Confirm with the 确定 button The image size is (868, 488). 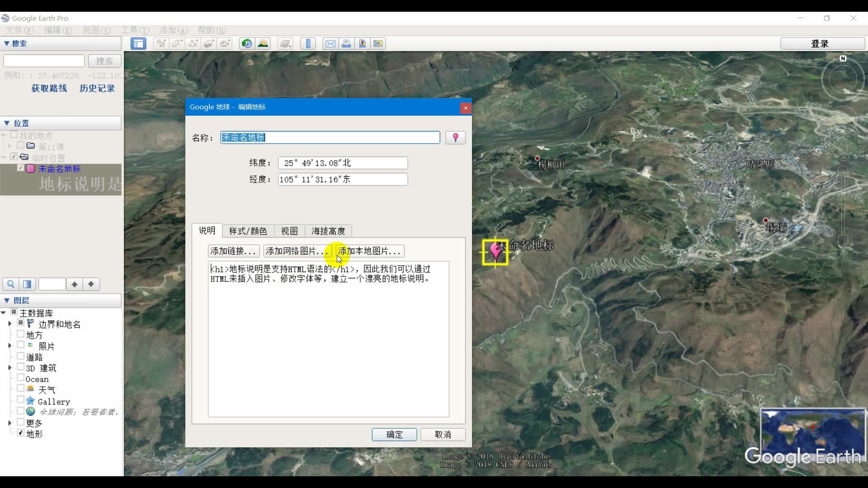click(394, 434)
